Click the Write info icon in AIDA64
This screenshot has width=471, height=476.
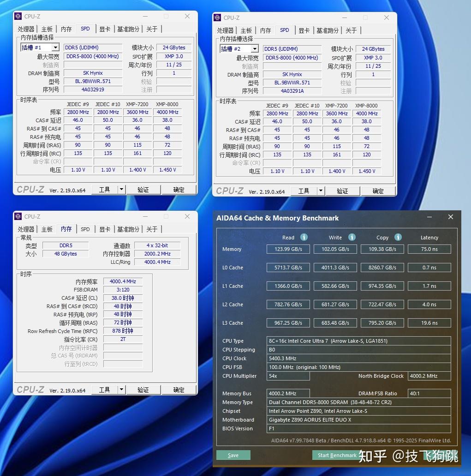[x=352, y=237]
